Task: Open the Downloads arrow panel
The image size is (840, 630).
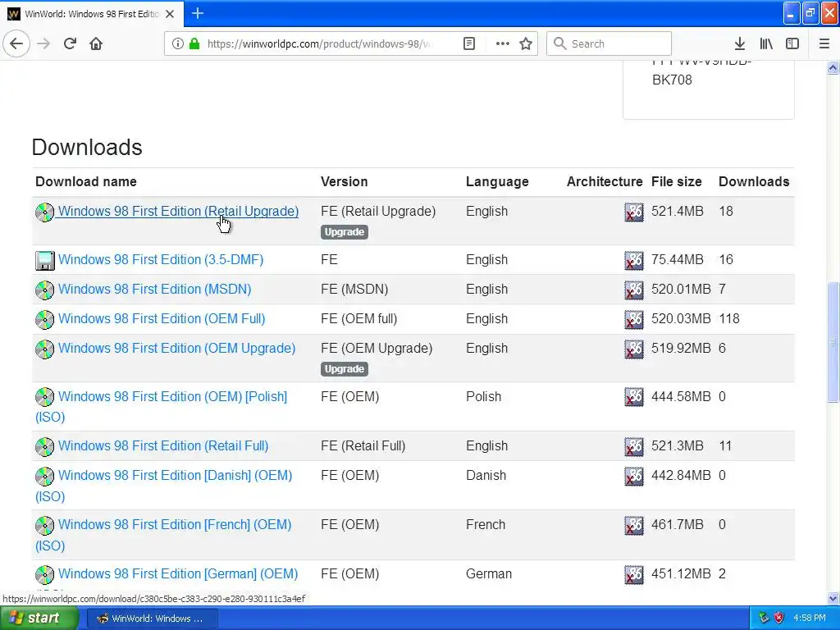Action: [x=740, y=43]
